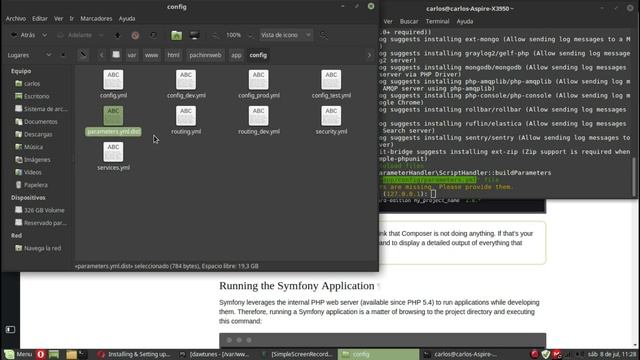Go to the var path segment

(x=132, y=55)
